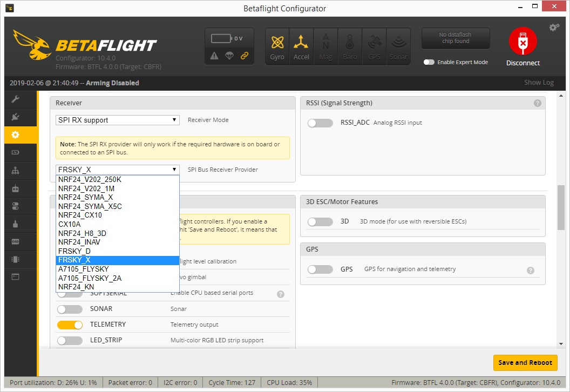Screen dimensions: 570x392
Task: Choose NRF24_SYMA_X5C option
Action: click(x=118, y=206)
